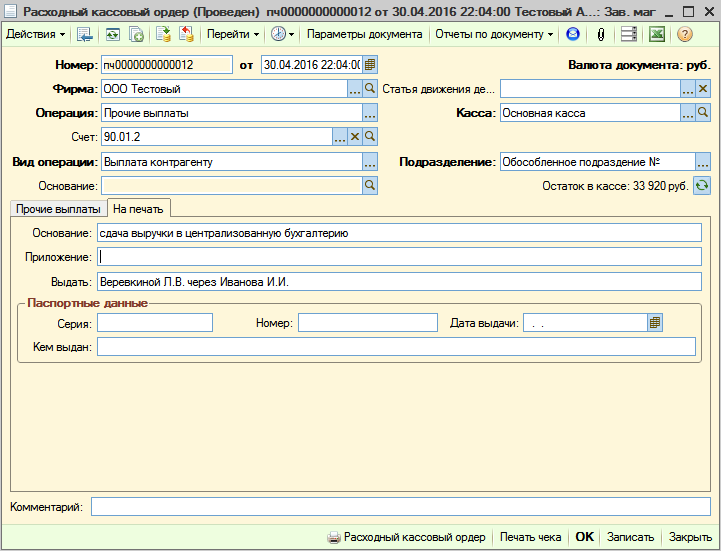This screenshot has width=721, height=551.
Task: Print Расходный кассовый ордер
Action: tap(406, 537)
